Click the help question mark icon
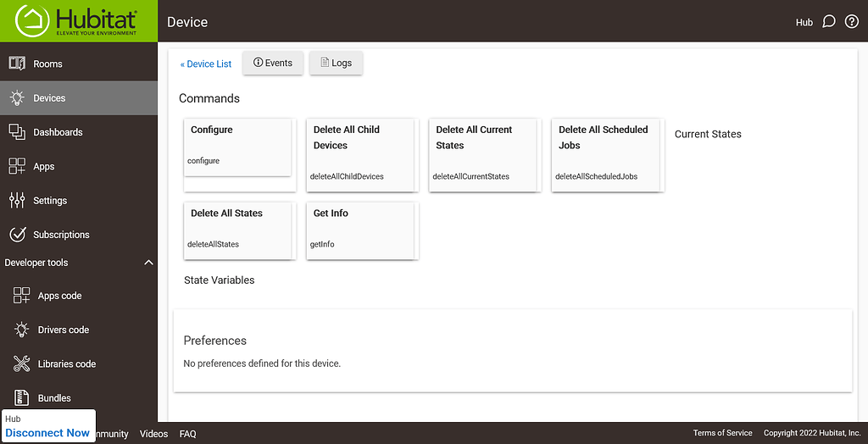 852,22
